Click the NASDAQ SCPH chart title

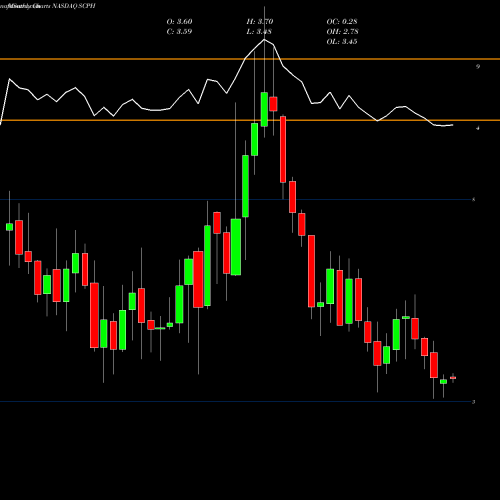[x=74, y=6]
